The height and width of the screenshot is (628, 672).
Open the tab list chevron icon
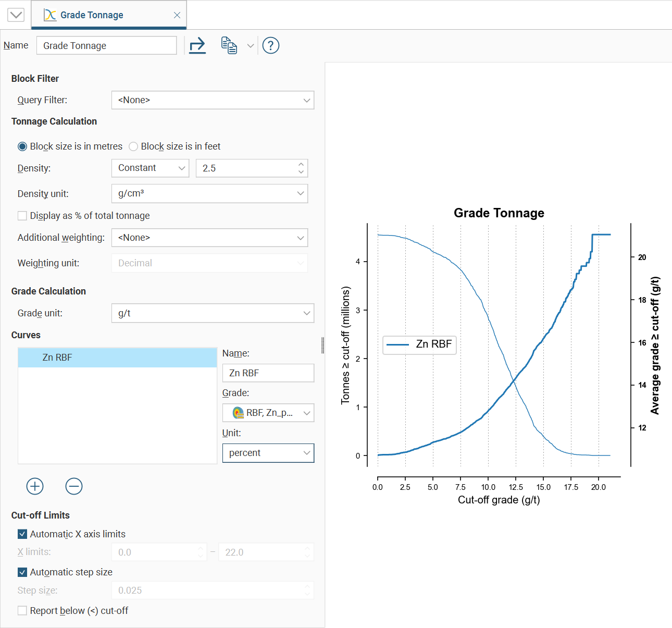tap(16, 15)
